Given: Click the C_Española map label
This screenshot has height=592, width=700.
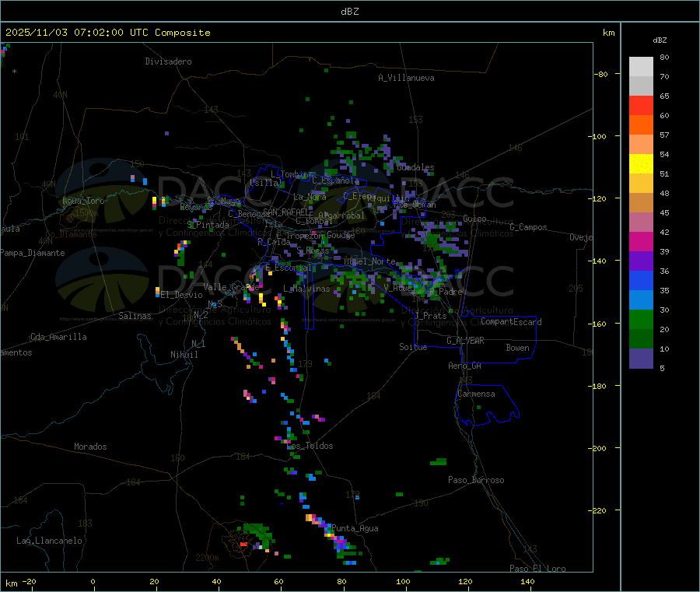Looking at the screenshot, I should point(335,180).
